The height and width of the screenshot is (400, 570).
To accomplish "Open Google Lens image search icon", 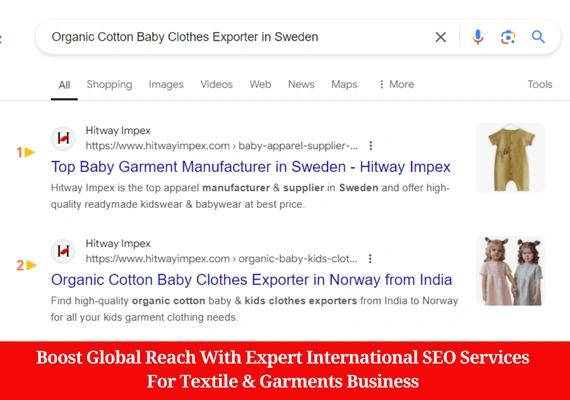I will [x=508, y=37].
